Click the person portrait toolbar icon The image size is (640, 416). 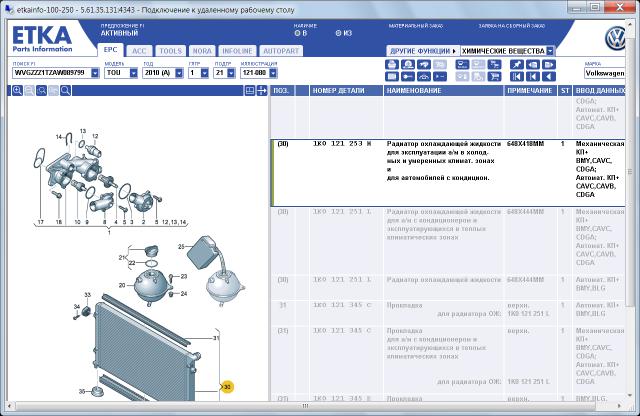[408, 65]
